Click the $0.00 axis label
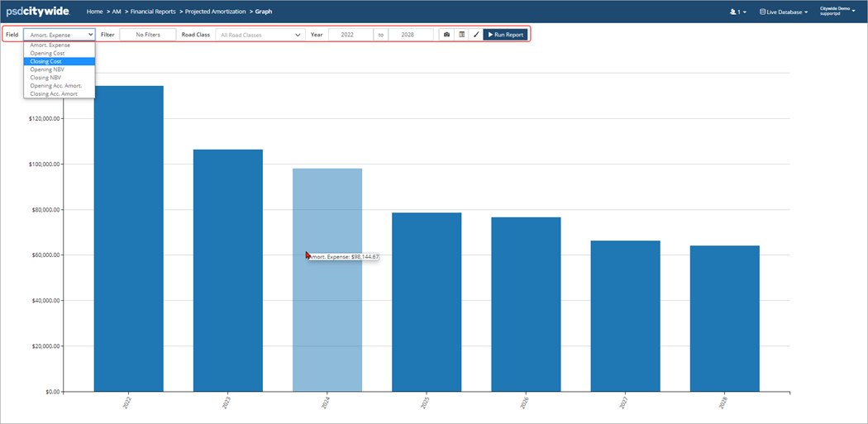The height and width of the screenshot is (424, 868). (x=52, y=392)
